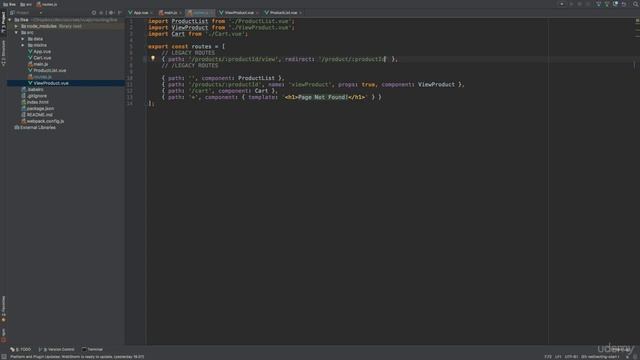Expand the mixins folder
The image size is (640, 360).
coord(23,45)
